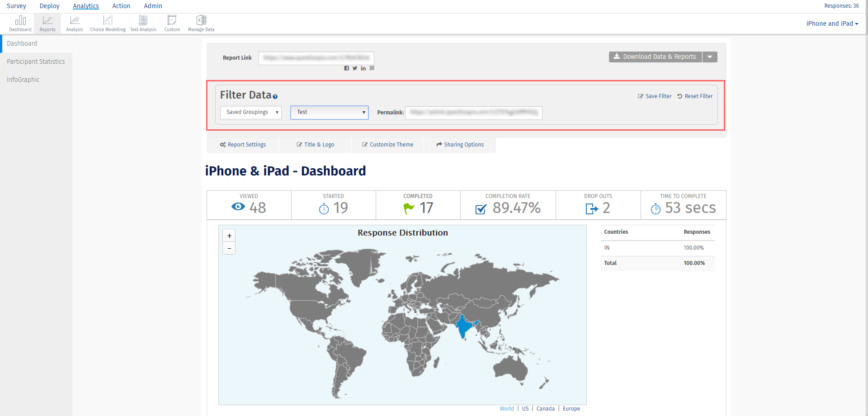Open the Dashboard toolbar icon

(20, 24)
